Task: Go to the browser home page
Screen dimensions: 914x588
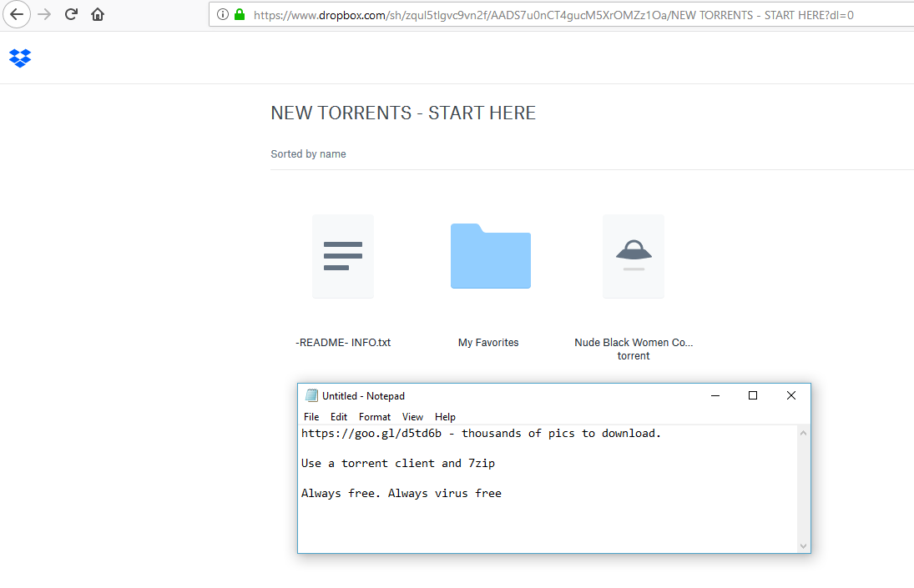Action: 98,14
